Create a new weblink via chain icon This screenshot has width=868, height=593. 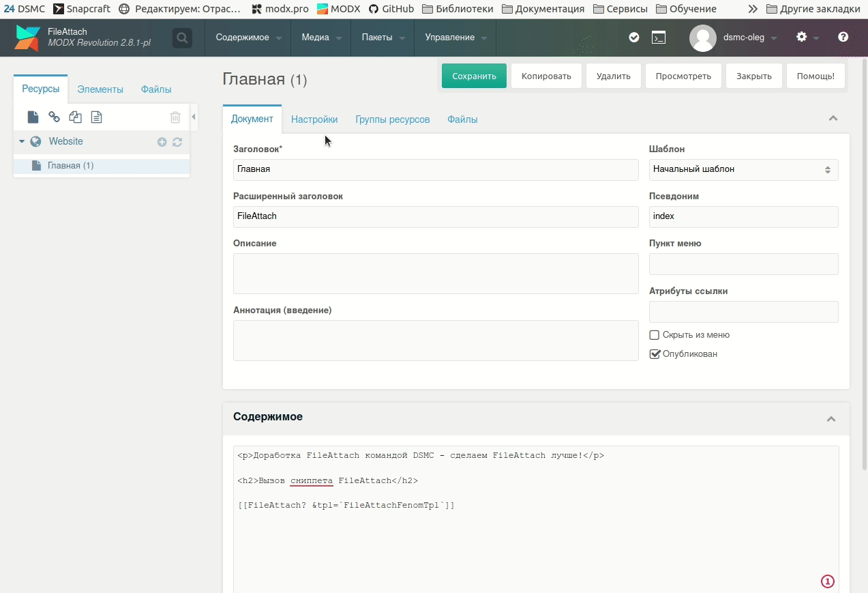pos(54,117)
